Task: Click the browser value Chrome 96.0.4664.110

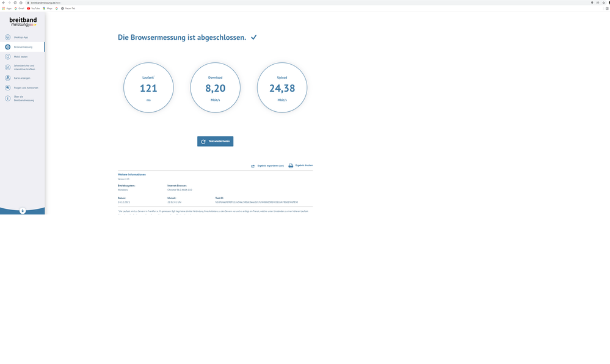Action: coord(180,190)
